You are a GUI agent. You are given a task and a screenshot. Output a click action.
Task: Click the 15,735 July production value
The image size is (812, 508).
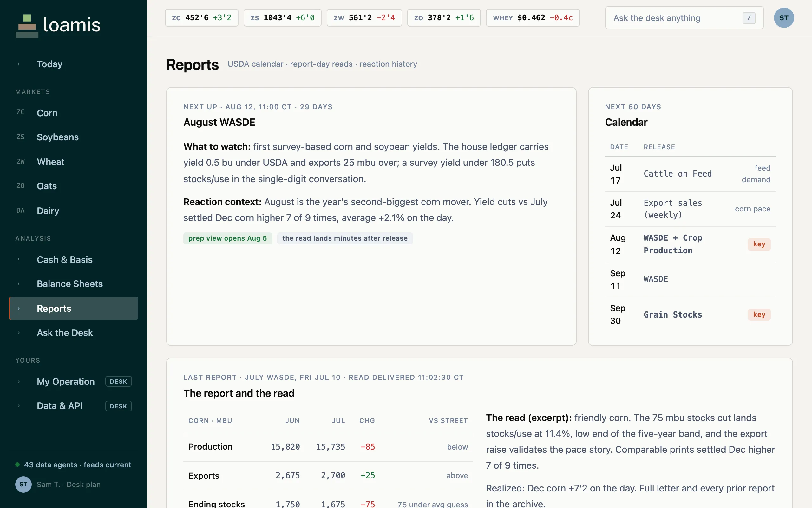pos(331,446)
